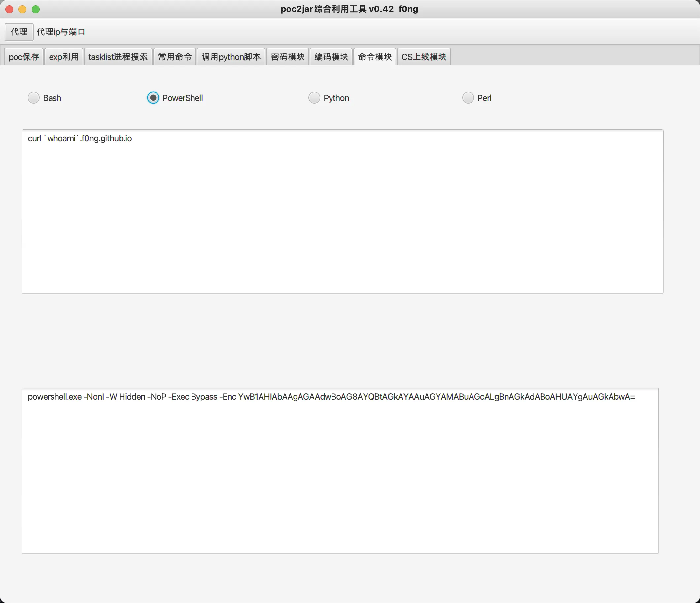Click the 代理 proxy button

tap(19, 32)
